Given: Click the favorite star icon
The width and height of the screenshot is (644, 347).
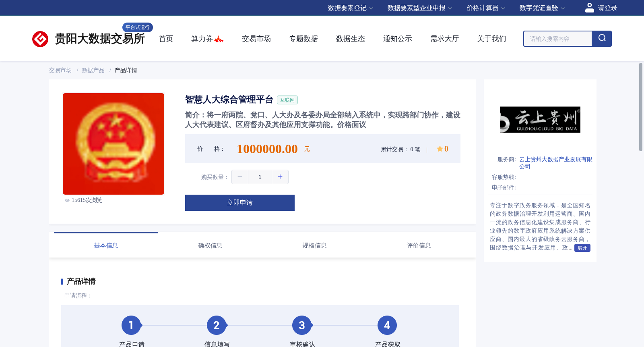Looking at the screenshot, I should 440,149.
